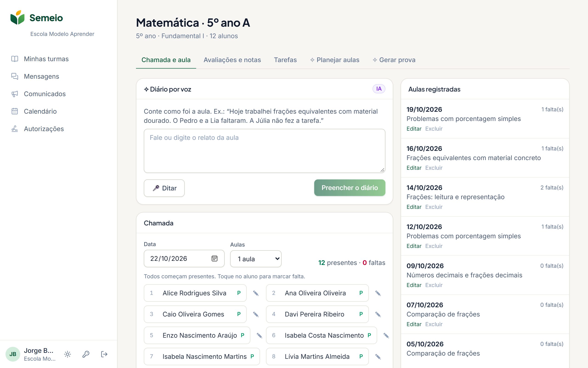Click the IA badge in Diário por voz
Viewport: 588px width, 368px height.
pyautogui.click(x=379, y=89)
